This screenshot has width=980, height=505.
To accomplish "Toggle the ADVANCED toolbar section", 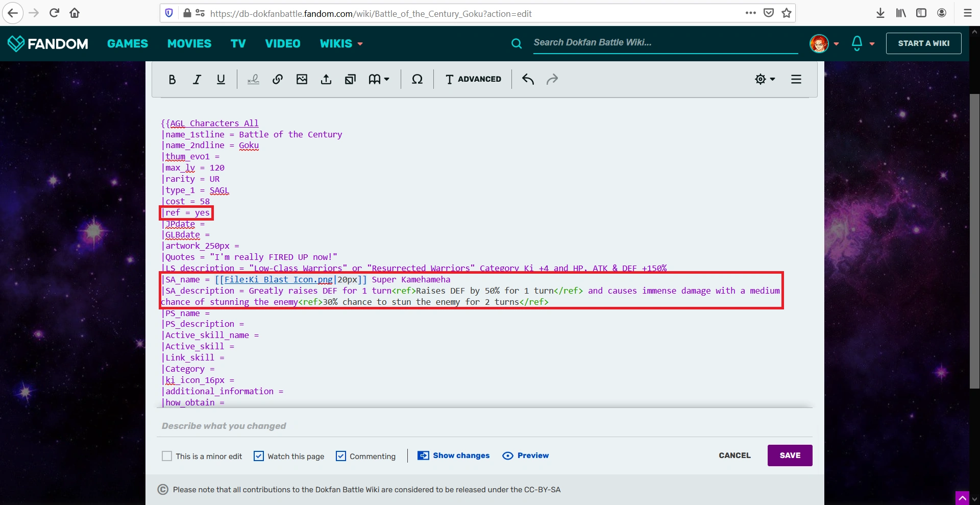I will [473, 79].
